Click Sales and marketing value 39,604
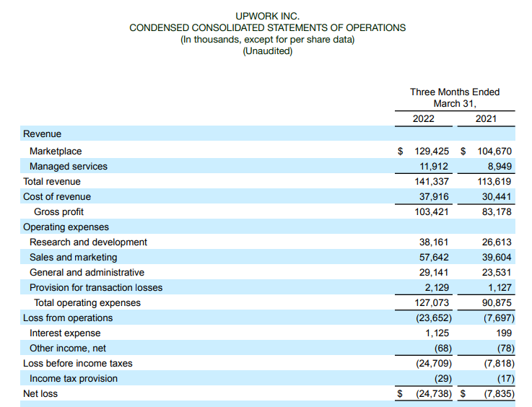Viewport: 532px width, 407px height. [497, 257]
